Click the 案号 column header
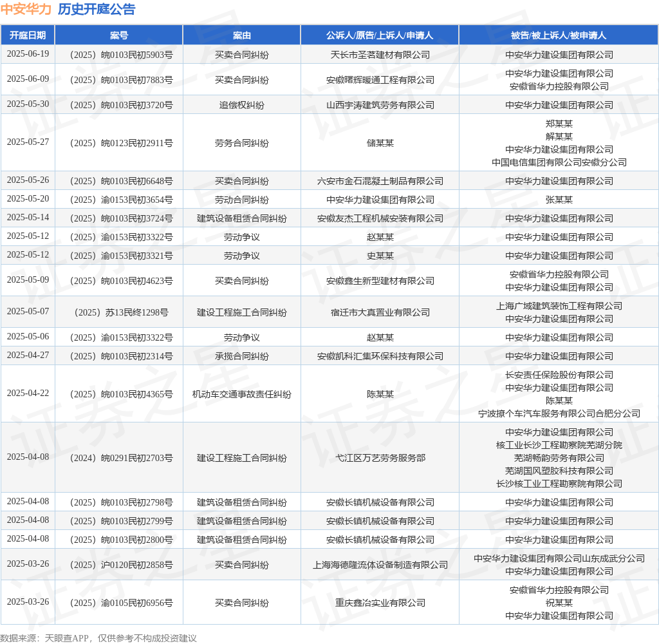Screen dimensions: 659x644 pyautogui.click(x=119, y=35)
